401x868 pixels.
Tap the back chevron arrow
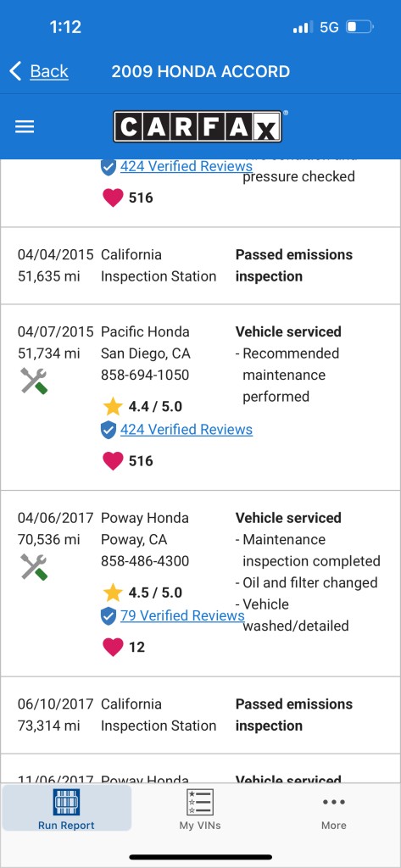point(15,71)
